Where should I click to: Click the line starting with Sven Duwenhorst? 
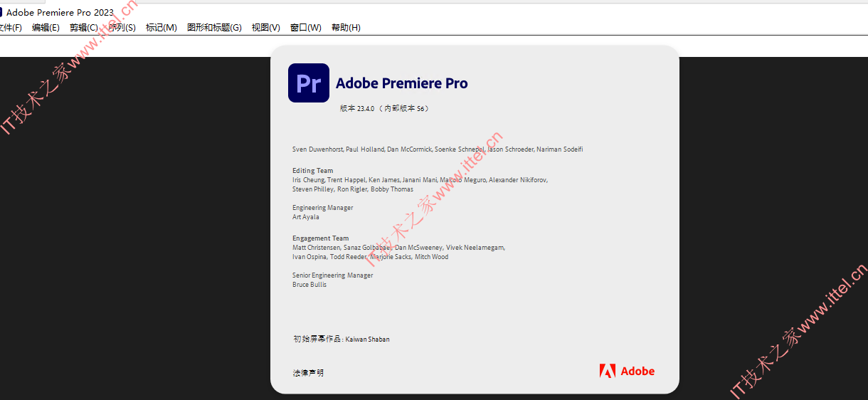438,149
